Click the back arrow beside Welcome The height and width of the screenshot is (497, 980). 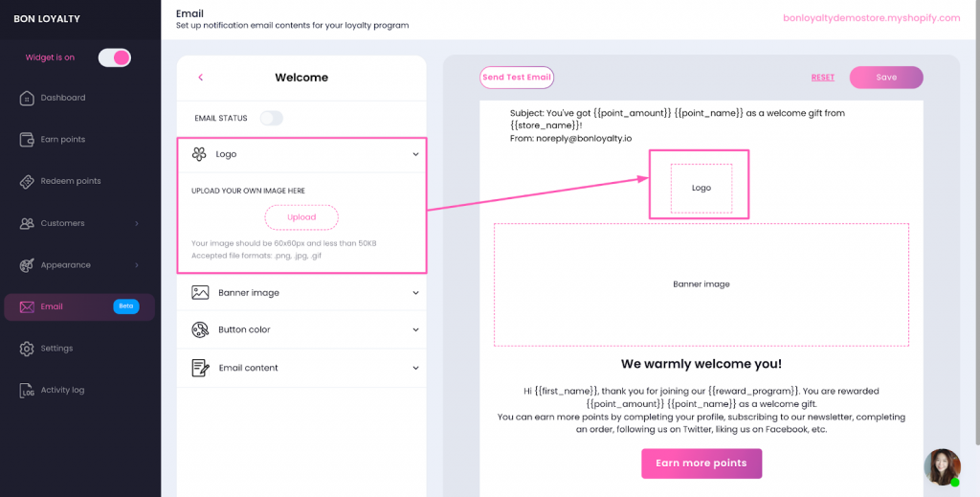coord(201,78)
